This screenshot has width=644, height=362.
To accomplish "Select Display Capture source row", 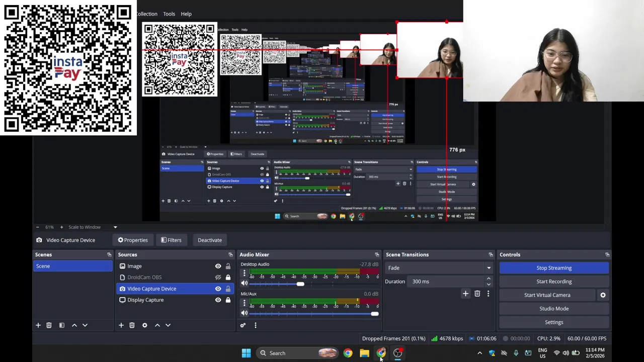I will [x=174, y=300].
